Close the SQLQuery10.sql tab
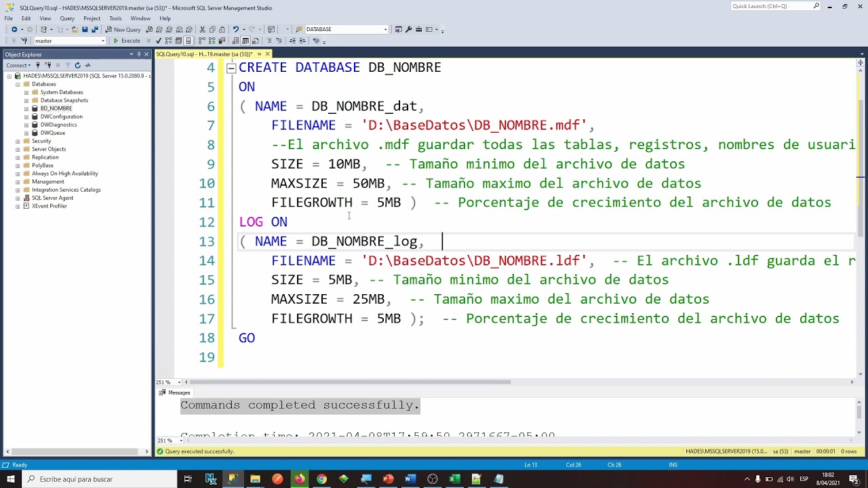 pos(268,54)
